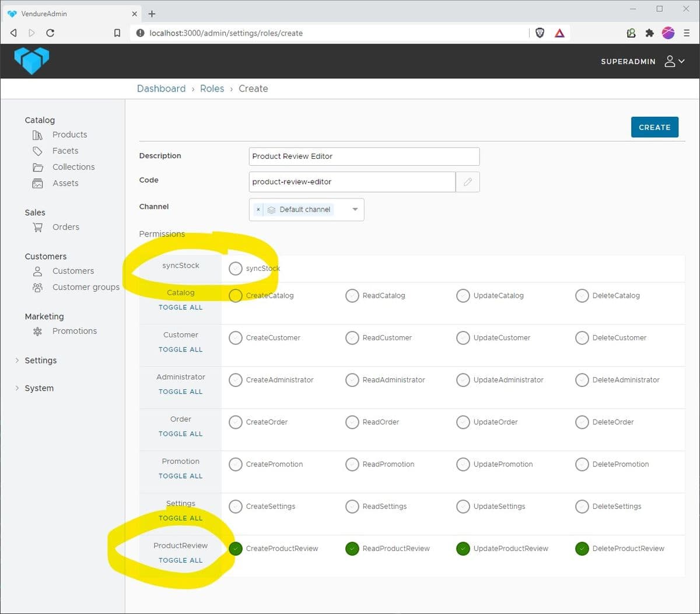
Task: Click the Description text field
Action: 364,156
